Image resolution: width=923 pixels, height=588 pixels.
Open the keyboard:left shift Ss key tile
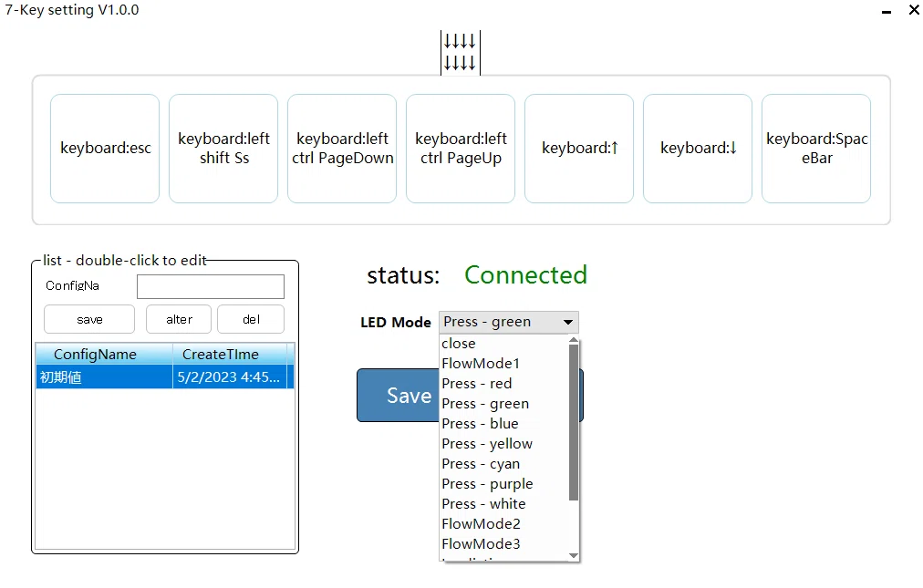click(223, 149)
